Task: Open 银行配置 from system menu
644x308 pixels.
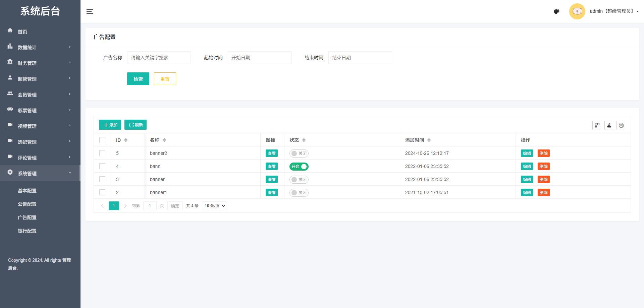Action: tap(27, 231)
